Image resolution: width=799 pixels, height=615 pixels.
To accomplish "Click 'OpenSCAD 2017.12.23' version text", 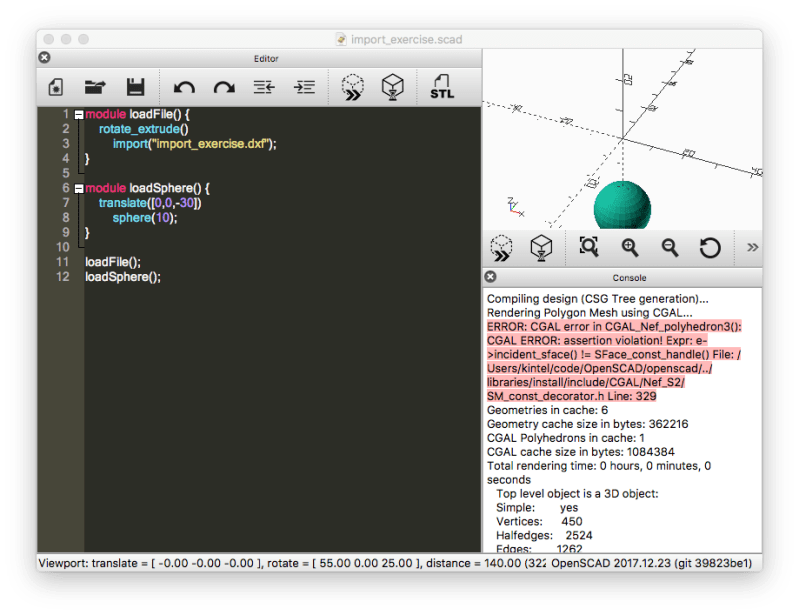I will (651, 564).
